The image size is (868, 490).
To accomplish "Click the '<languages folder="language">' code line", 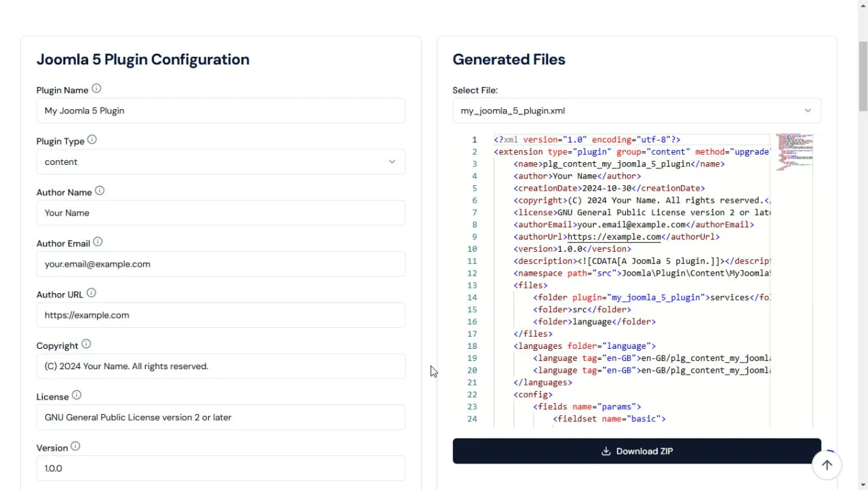I will point(585,346).
